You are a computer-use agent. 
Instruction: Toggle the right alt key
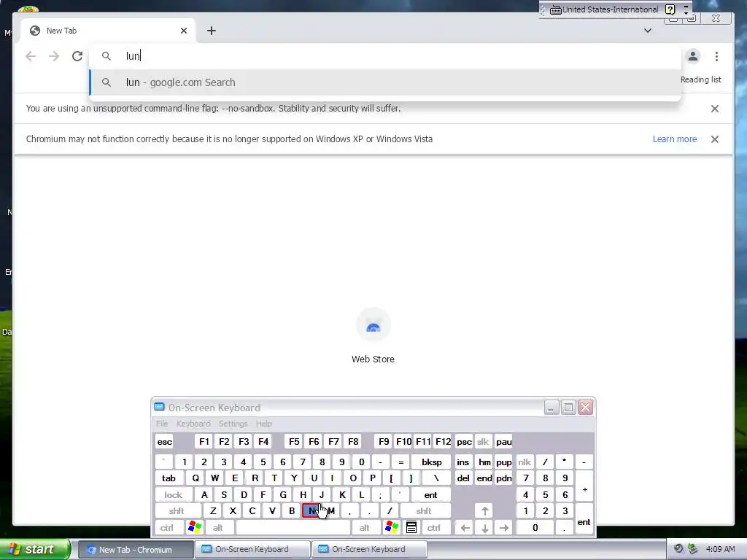pyautogui.click(x=365, y=528)
